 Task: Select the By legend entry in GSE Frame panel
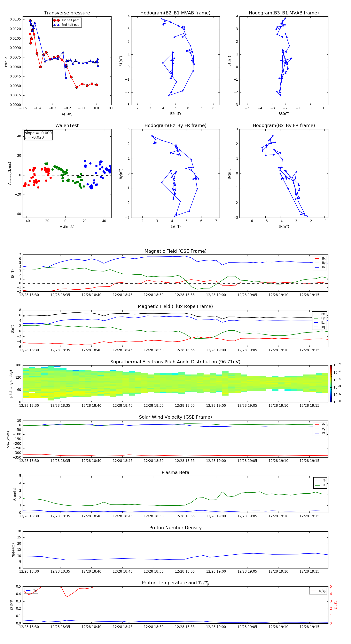point(320,263)
